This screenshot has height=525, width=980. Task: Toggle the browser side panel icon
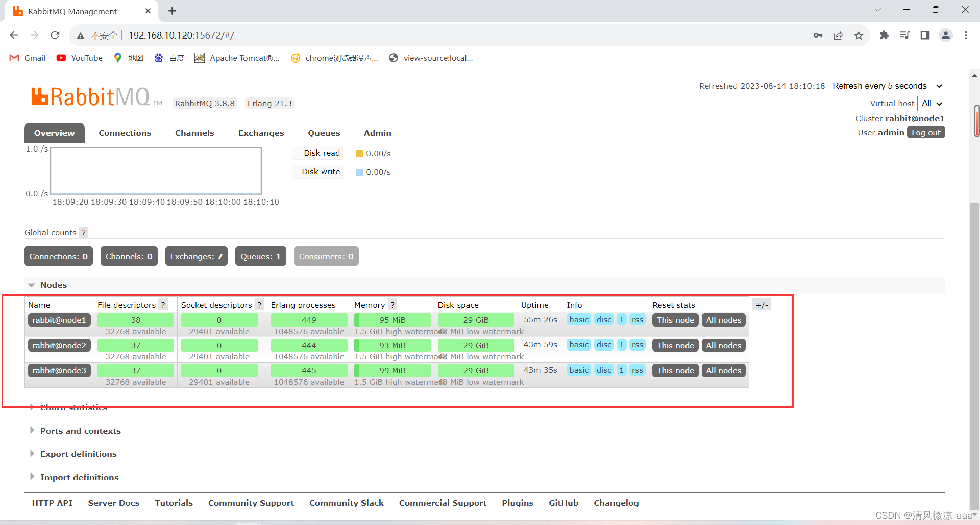click(925, 35)
